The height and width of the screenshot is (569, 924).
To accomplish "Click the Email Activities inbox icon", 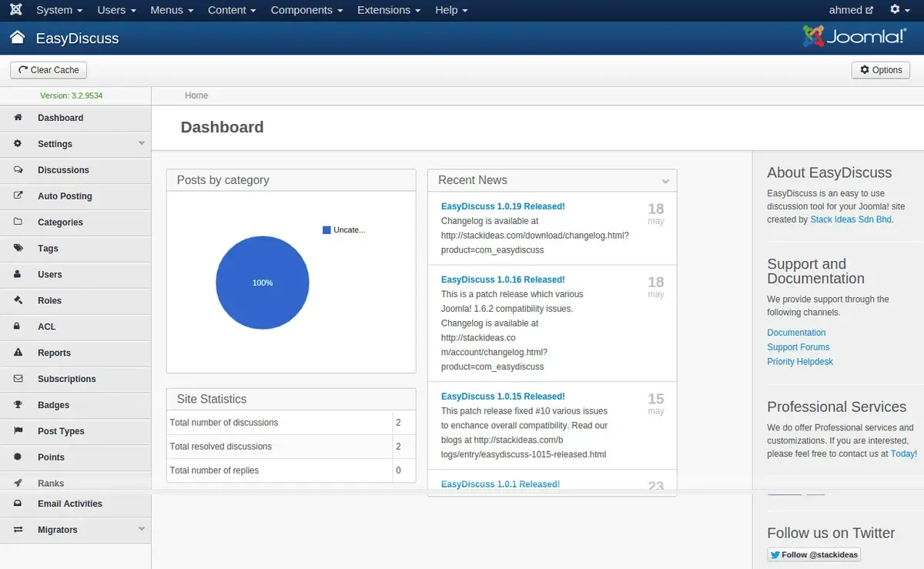I will click(18, 504).
